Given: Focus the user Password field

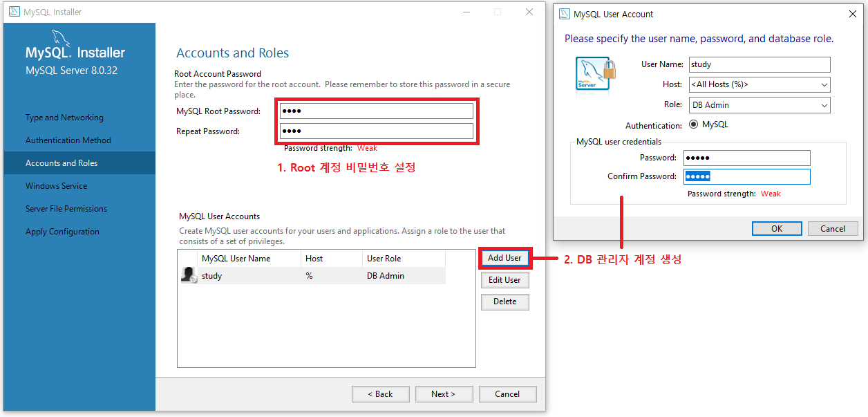Looking at the screenshot, I should click(x=747, y=158).
